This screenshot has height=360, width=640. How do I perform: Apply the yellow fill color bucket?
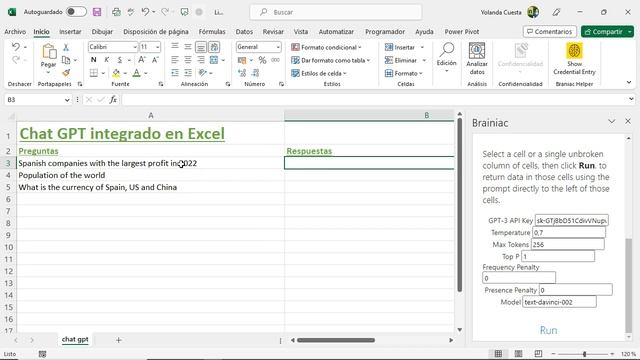[116, 73]
